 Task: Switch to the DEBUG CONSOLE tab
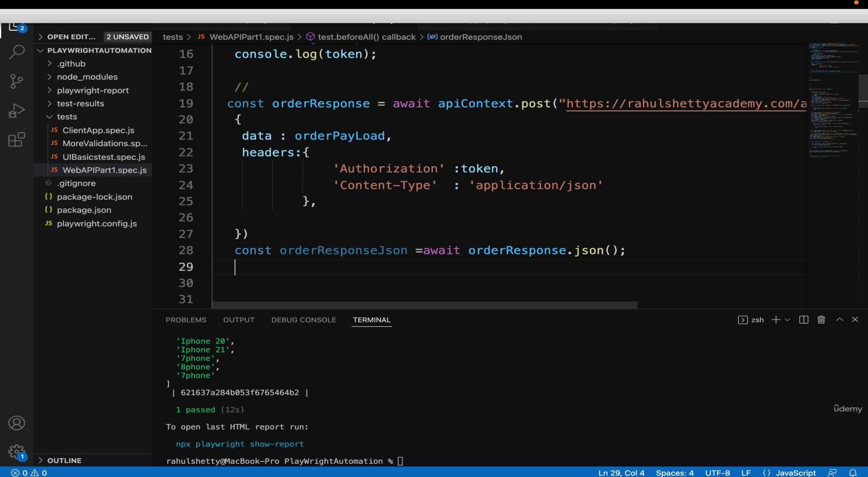point(303,320)
